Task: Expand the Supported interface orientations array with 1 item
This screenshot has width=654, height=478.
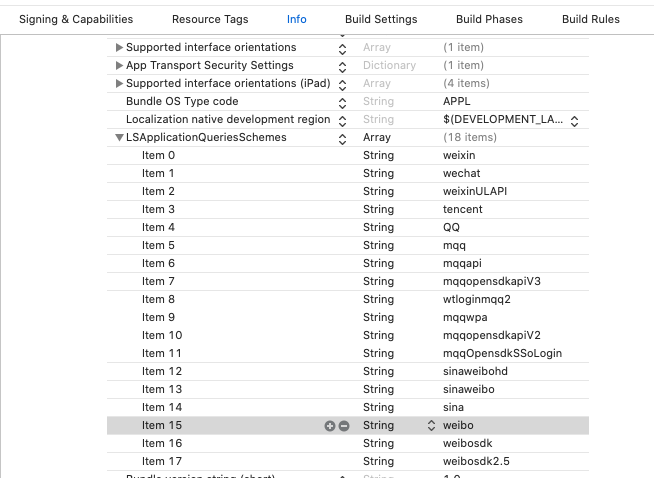Action: pos(119,48)
